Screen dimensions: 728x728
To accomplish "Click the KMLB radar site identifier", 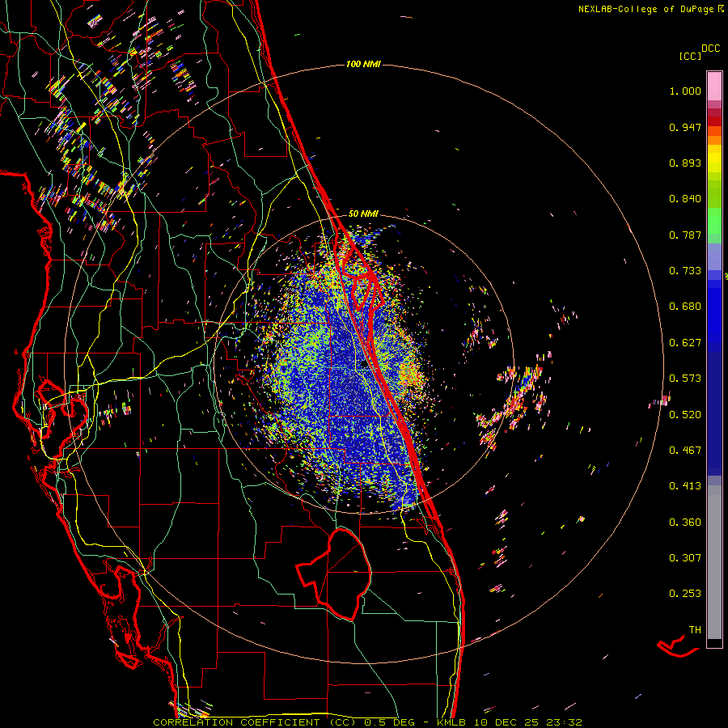I will pos(453,722).
